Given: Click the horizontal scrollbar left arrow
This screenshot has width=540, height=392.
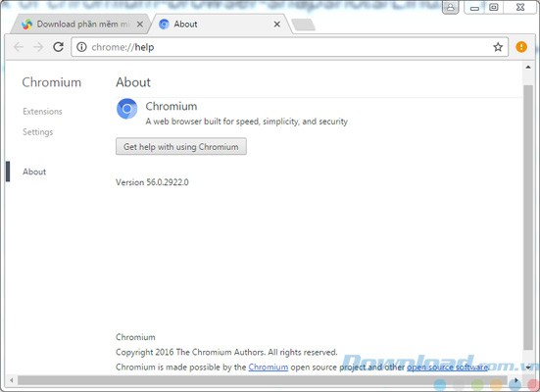Looking at the screenshot, I should tap(12, 380).
